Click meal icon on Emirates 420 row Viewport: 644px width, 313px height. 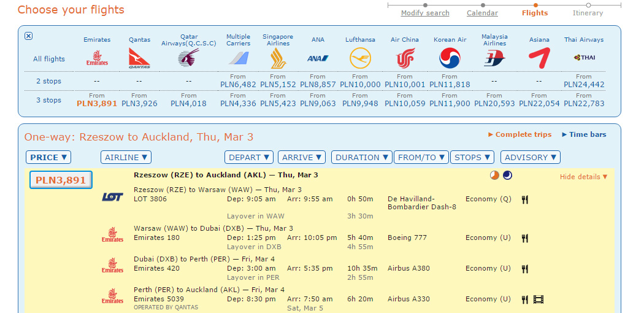click(524, 269)
